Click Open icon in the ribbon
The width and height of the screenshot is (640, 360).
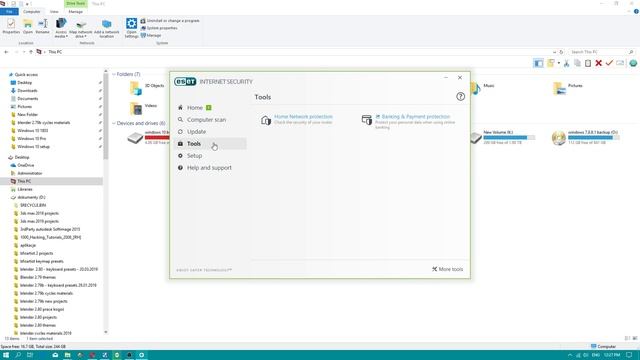(28, 27)
